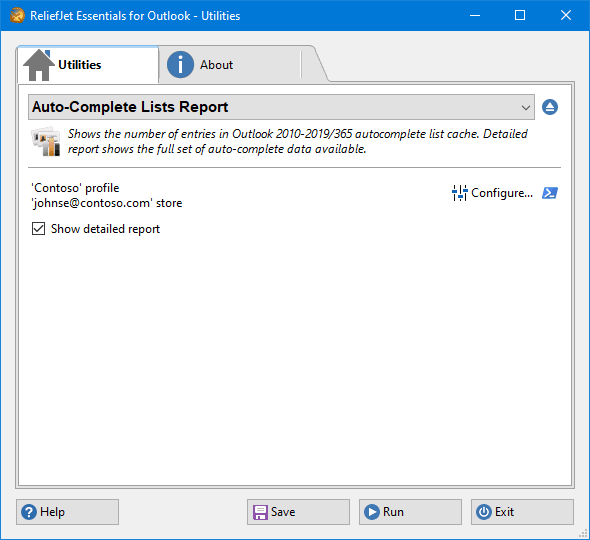The width and height of the screenshot is (590, 540).
Task: Click the blue info icon on About tab
Action: 180,65
